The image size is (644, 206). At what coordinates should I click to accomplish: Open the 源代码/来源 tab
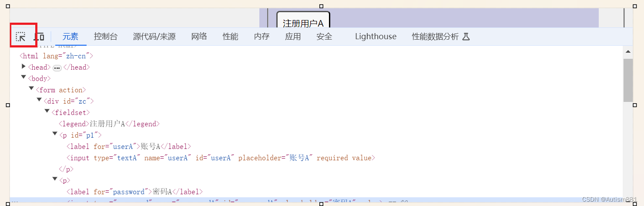tap(154, 37)
